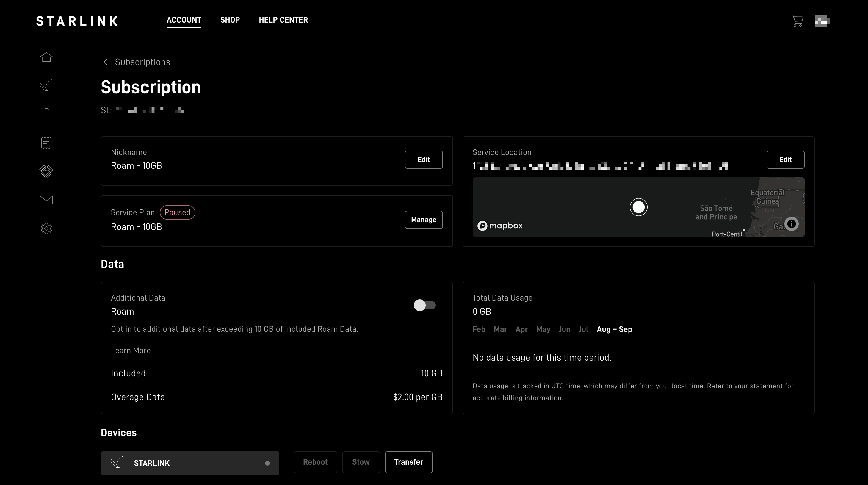Image resolution: width=868 pixels, height=485 pixels.
Task: Click the Transfer device button
Action: [408, 462]
